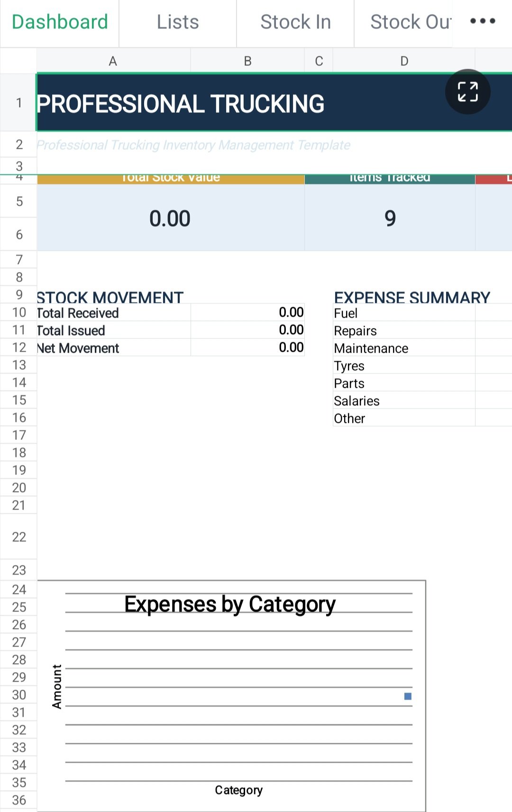This screenshot has height=812, width=512.
Task: Switch to the Stock In tab
Action: tap(295, 22)
